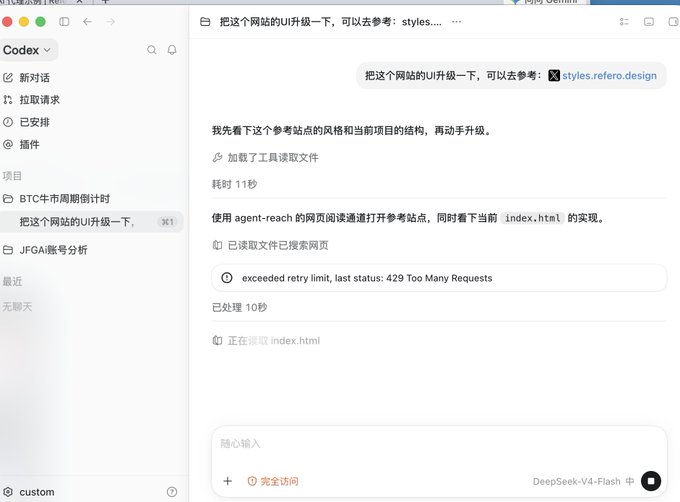
Task: Open 完全访问 permission selector
Action: [273, 481]
